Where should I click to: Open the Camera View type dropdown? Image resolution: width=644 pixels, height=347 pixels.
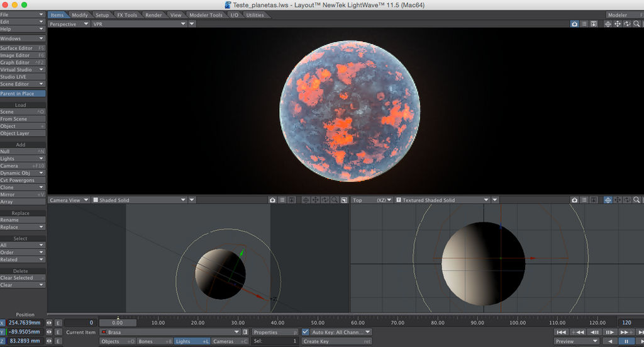[x=69, y=200]
